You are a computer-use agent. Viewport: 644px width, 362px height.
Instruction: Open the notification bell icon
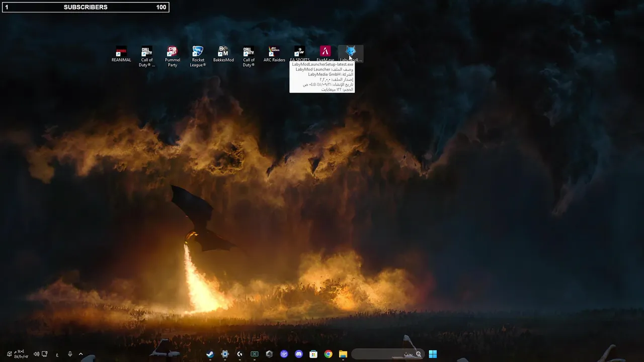tap(9, 354)
